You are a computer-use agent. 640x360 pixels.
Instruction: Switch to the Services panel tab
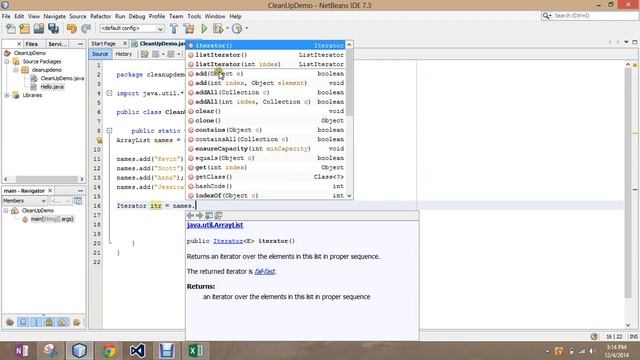pos(57,44)
